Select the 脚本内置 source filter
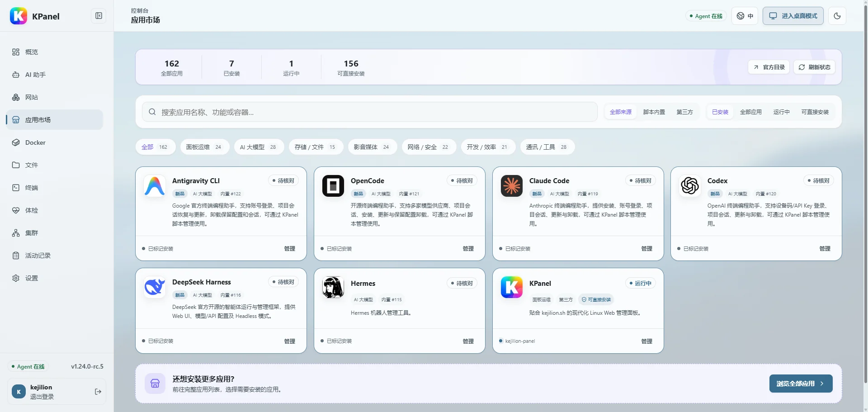868x412 pixels. (x=654, y=112)
